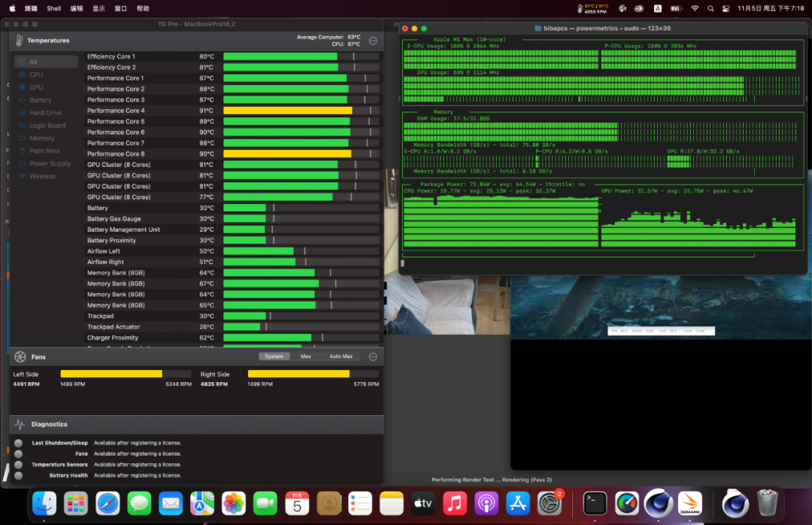The height and width of the screenshot is (525, 812).
Task: Open the 帮助 menu in the menu bar
Action: [143, 8]
